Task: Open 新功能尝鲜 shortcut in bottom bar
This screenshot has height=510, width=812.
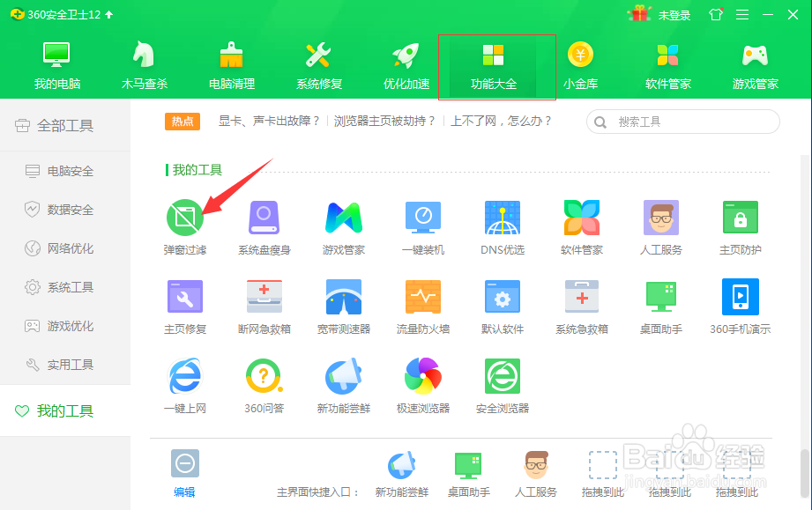Action: coord(402,473)
